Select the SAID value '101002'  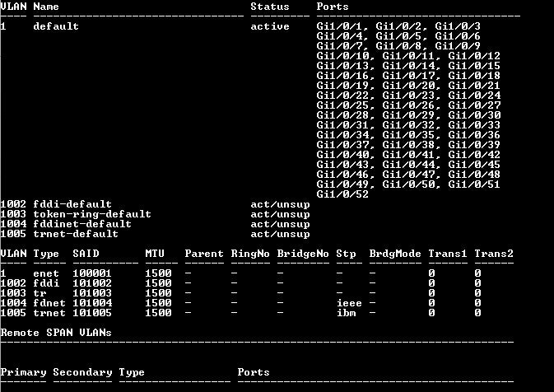pyautogui.click(x=92, y=283)
